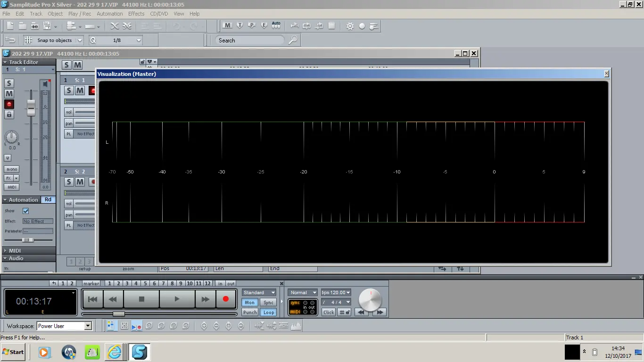
Task: Open the Snap to objects dropdown
Action: [x=79, y=41]
